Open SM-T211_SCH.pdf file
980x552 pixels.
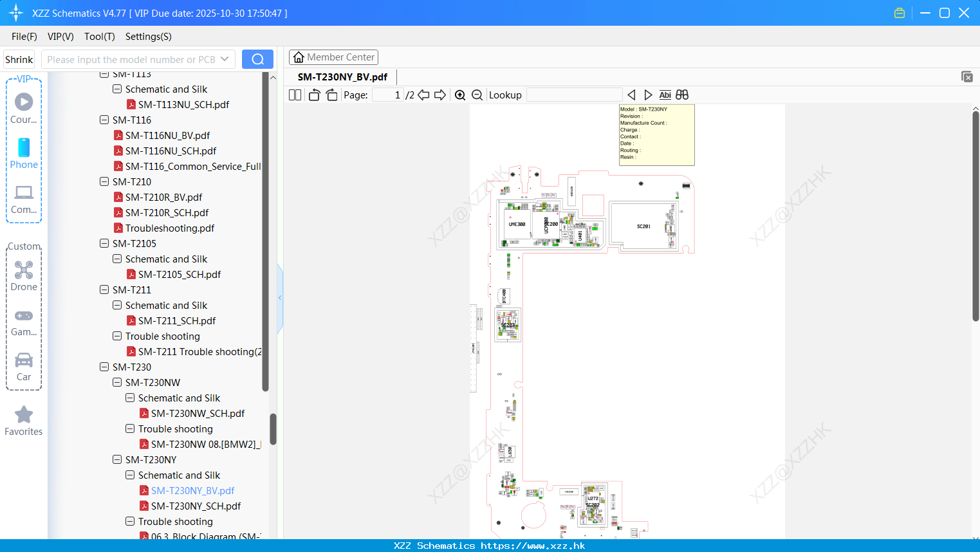tap(177, 320)
